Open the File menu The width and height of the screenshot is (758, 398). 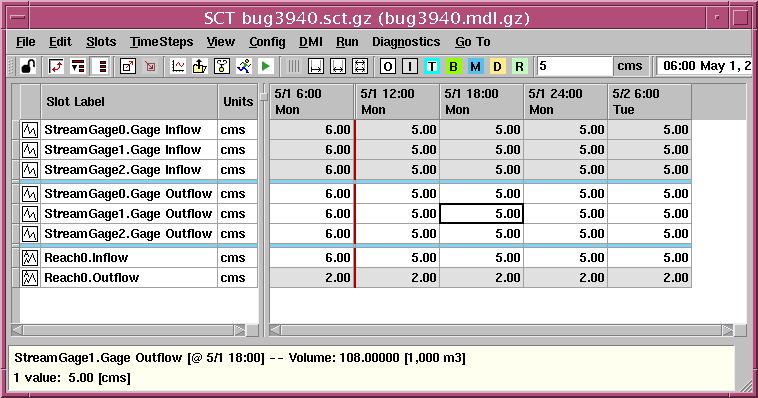tap(26, 42)
